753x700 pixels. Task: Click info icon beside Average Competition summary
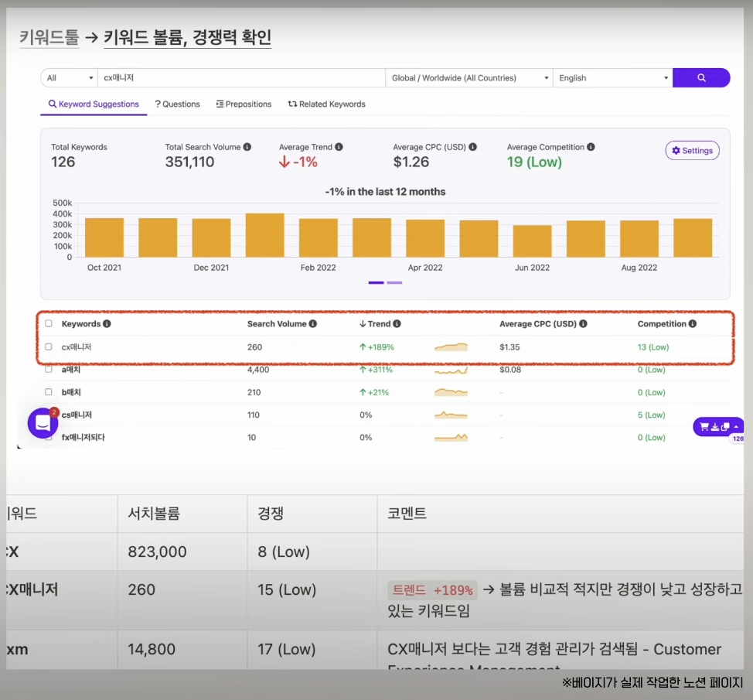(x=591, y=147)
